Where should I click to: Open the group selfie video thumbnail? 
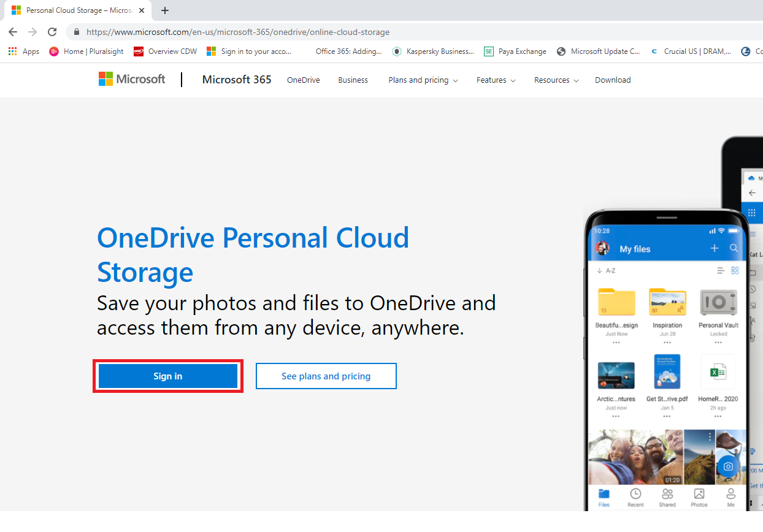pyautogui.click(x=635, y=457)
